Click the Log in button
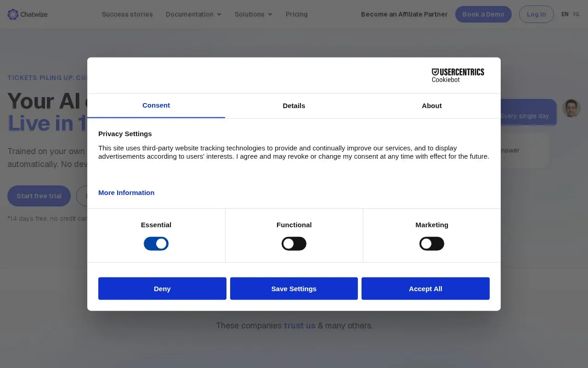This screenshot has height=368, width=588. pyautogui.click(x=537, y=14)
